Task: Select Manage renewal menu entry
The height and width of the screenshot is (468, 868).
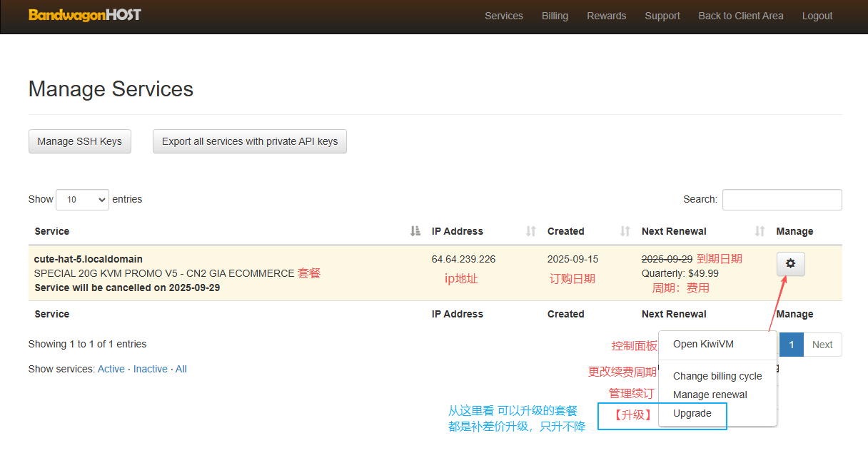Action: click(x=710, y=395)
